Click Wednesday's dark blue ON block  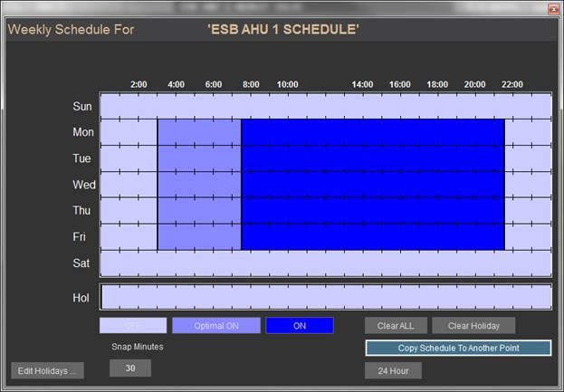(x=372, y=185)
